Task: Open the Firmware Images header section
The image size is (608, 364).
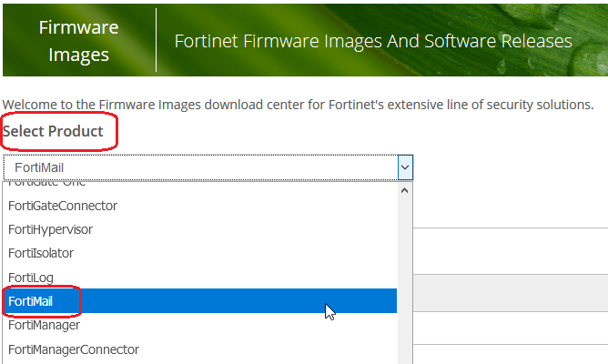Action: 78,40
